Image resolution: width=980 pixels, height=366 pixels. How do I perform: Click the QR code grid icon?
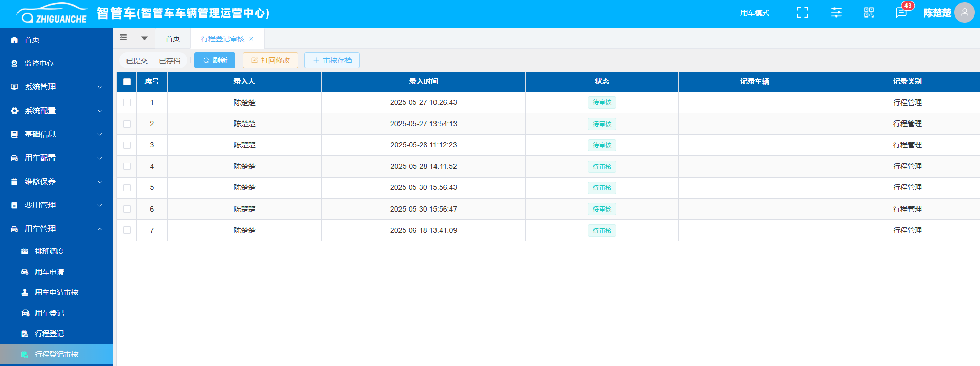tap(869, 13)
